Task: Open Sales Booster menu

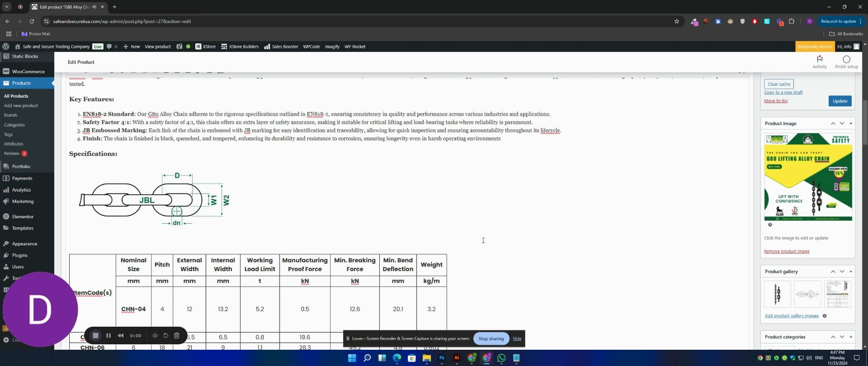Action: pos(281,46)
